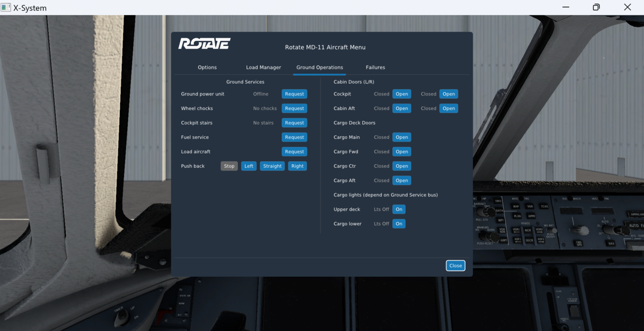
Task: Open the Cargo Main door
Action: [402, 137]
